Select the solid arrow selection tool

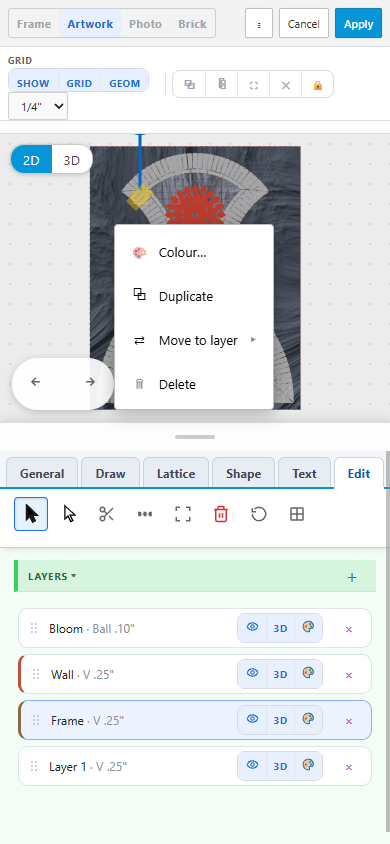point(31,514)
